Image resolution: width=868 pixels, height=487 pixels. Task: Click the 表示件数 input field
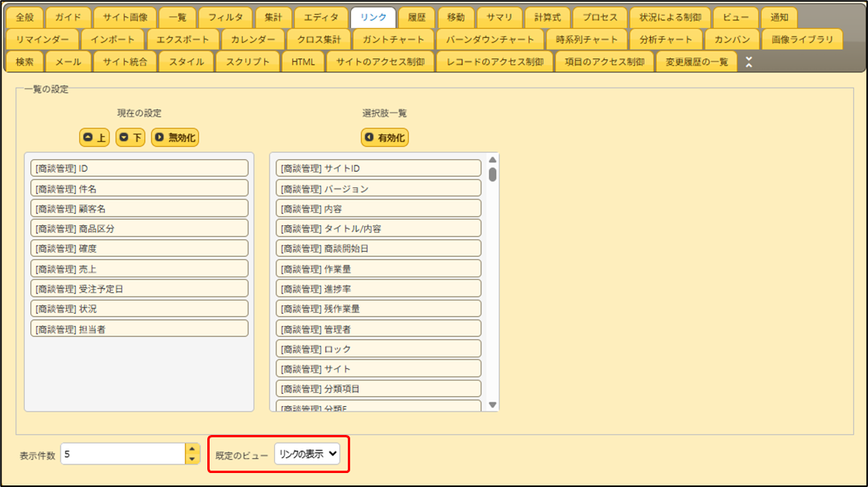(x=122, y=454)
